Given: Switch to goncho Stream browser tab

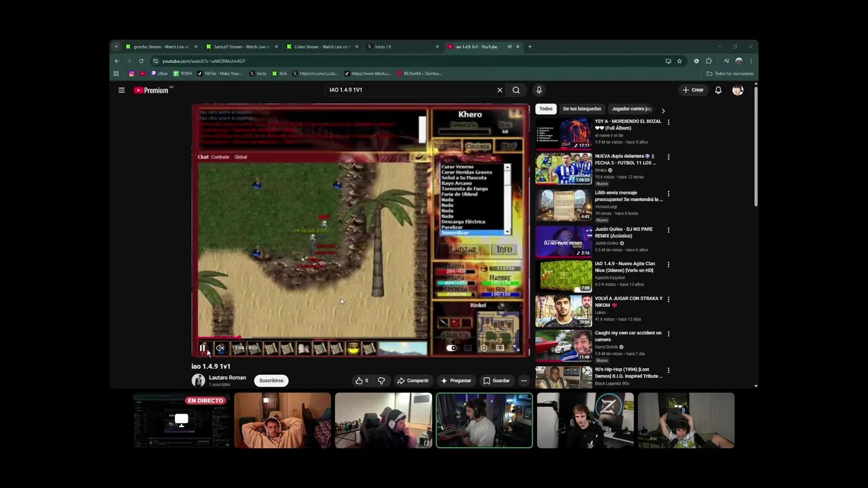Looking at the screenshot, I should coord(161,47).
